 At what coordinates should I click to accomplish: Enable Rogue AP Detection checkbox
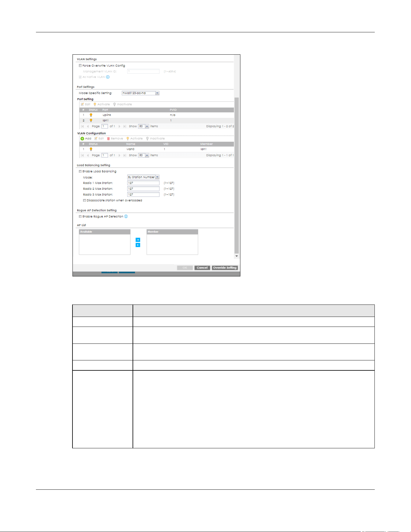(x=80, y=217)
